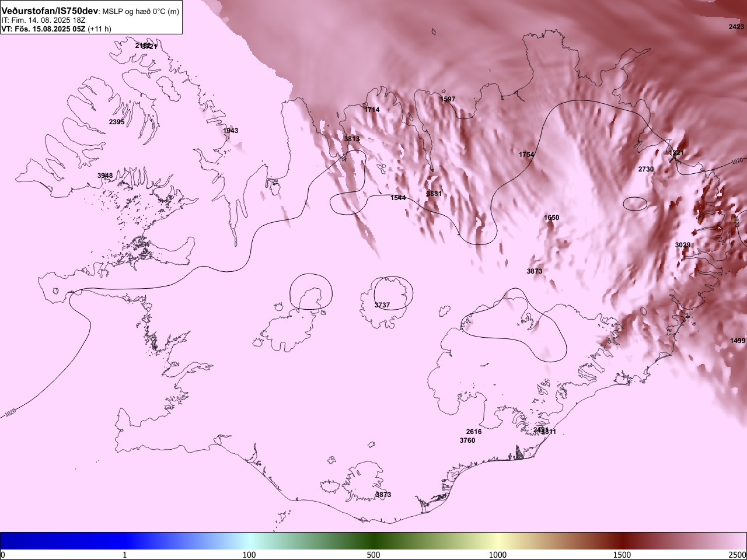Viewport: 747px width, 560px height.
Task: Click the map value 1754
Action: tap(526, 155)
